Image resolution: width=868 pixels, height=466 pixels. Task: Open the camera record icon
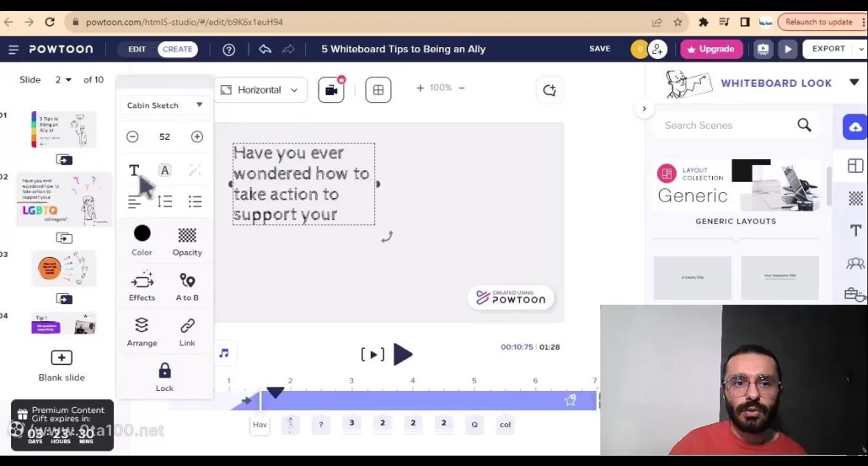[331, 89]
